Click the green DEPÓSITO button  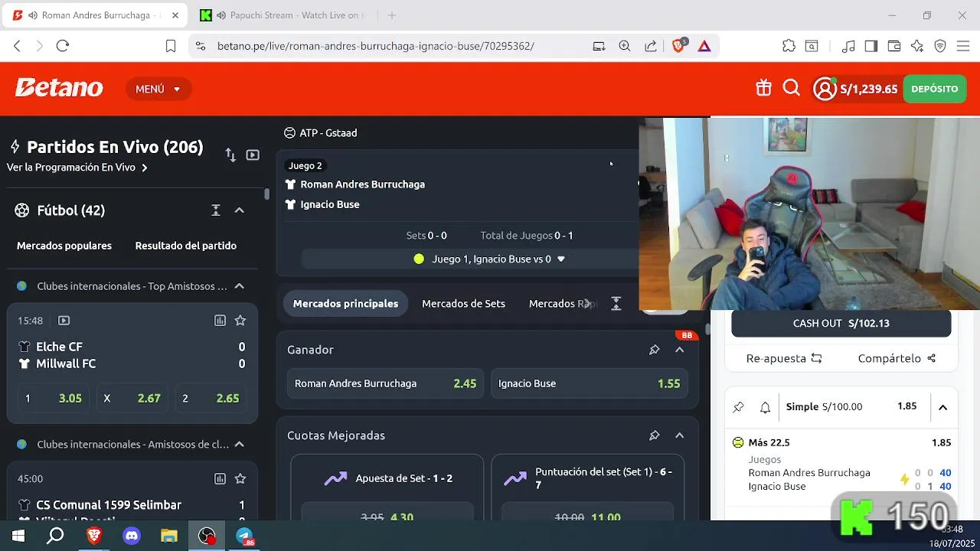coord(934,89)
